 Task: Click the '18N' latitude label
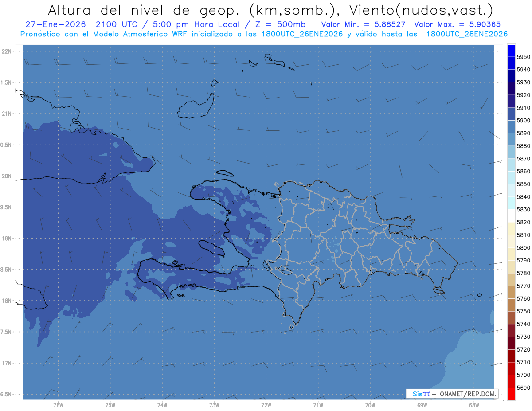click(7, 301)
